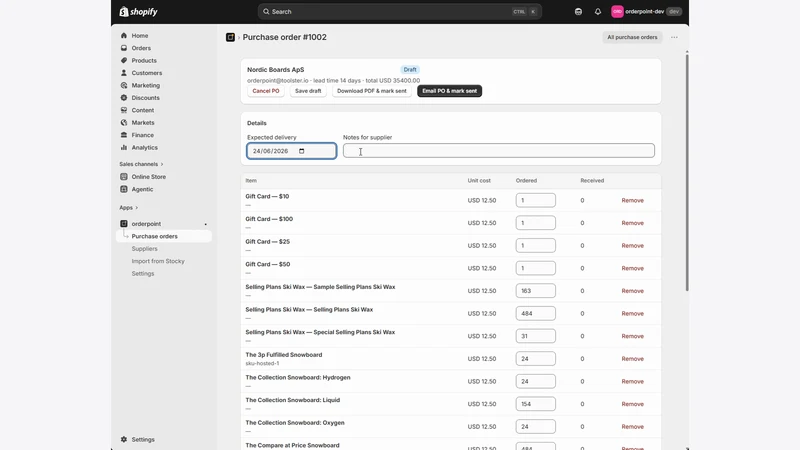Click the Agentic channel icon

(123, 189)
